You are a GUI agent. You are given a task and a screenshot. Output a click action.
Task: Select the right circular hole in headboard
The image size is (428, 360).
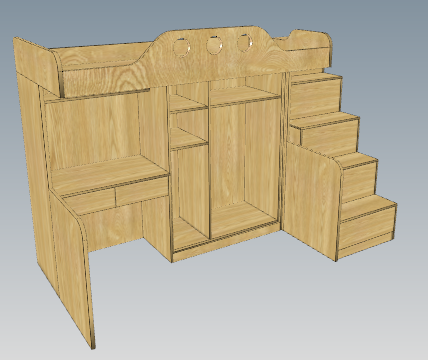[245, 43]
